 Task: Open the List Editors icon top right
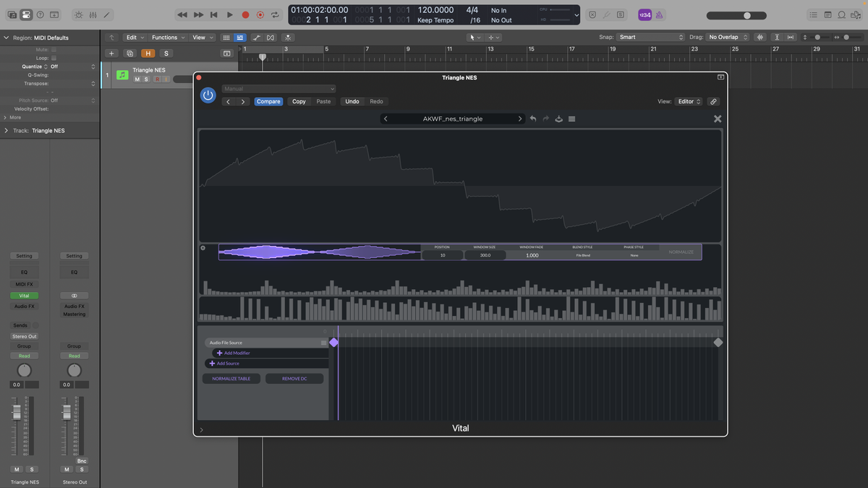click(x=814, y=14)
